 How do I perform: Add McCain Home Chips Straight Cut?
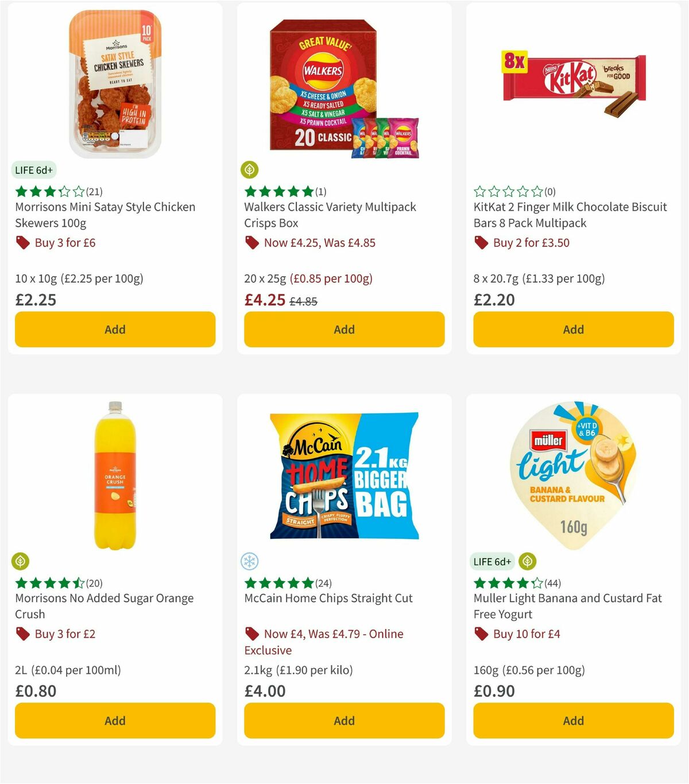[344, 720]
